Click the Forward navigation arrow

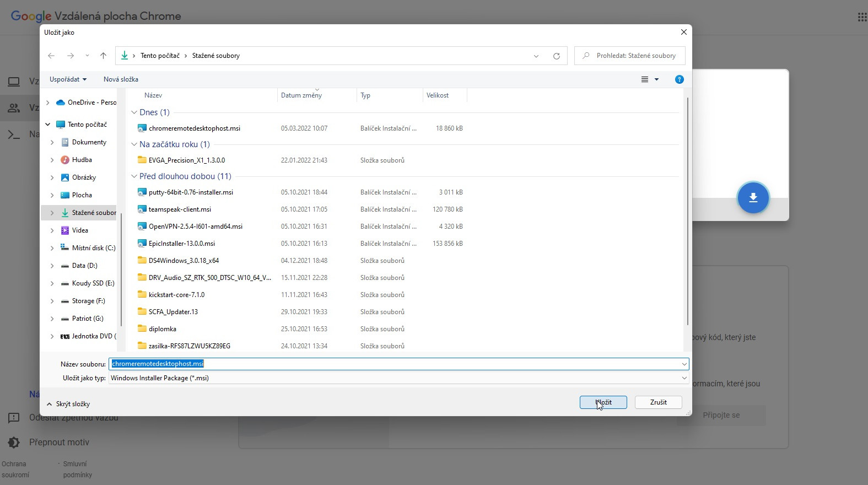(x=71, y=56)
